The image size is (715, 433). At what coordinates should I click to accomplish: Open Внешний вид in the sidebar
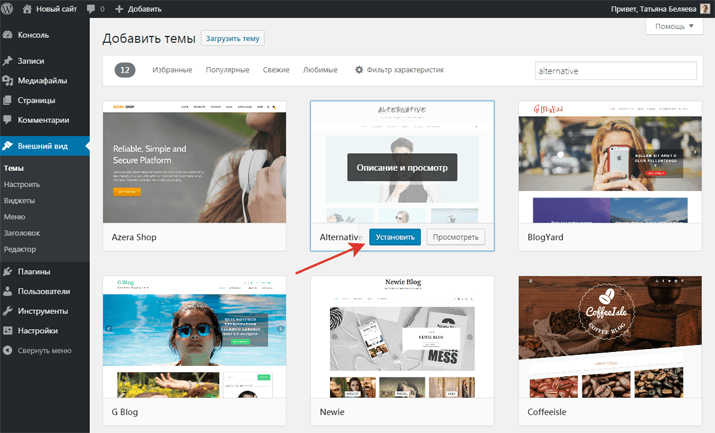(45, 146)
